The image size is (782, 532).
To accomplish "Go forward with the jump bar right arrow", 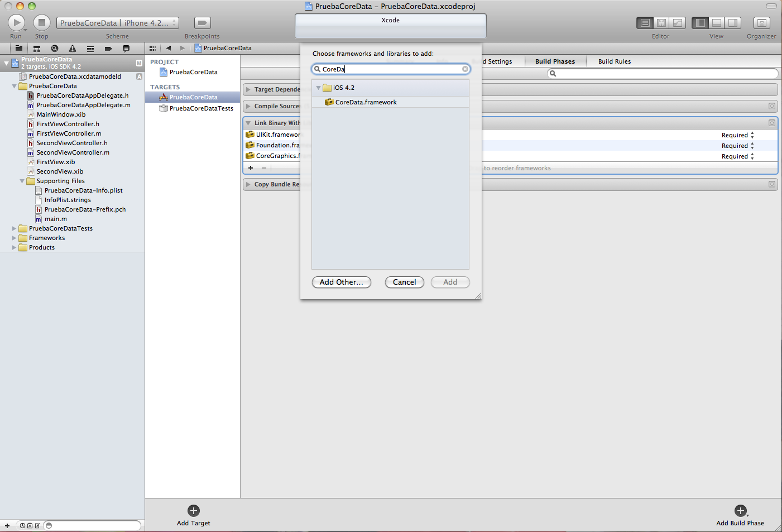I will click(182, 48).
